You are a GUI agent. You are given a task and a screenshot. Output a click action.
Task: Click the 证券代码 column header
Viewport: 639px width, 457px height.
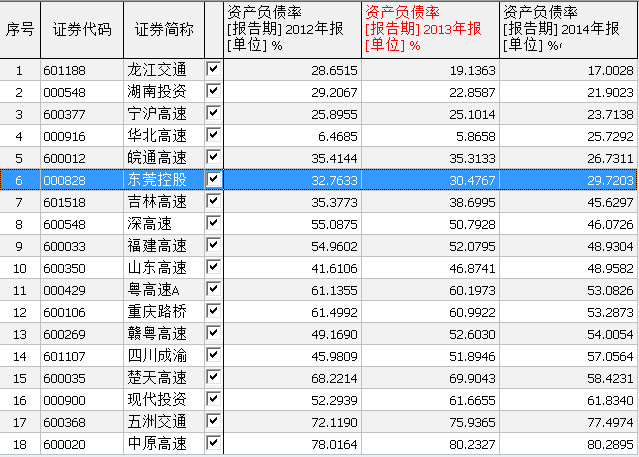tap(82, 30)
